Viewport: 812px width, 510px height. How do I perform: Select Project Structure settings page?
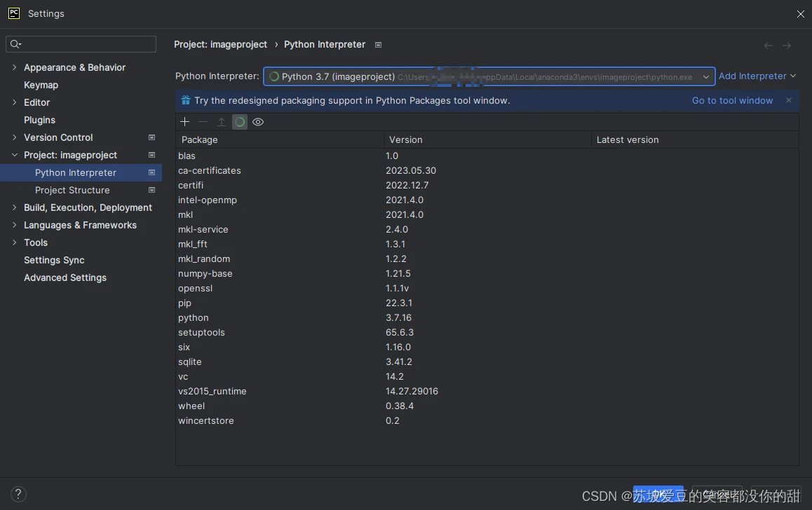[72, 191]
